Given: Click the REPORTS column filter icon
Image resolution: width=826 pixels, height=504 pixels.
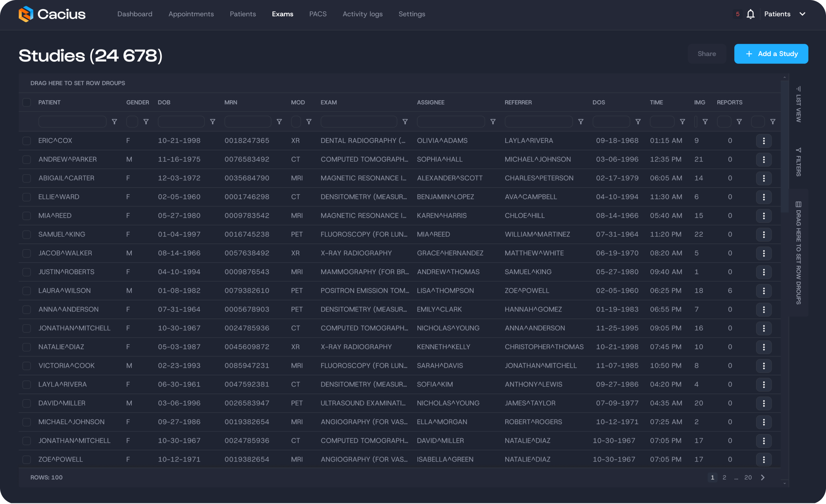Looking at the screenshot, I should (739, 122).
